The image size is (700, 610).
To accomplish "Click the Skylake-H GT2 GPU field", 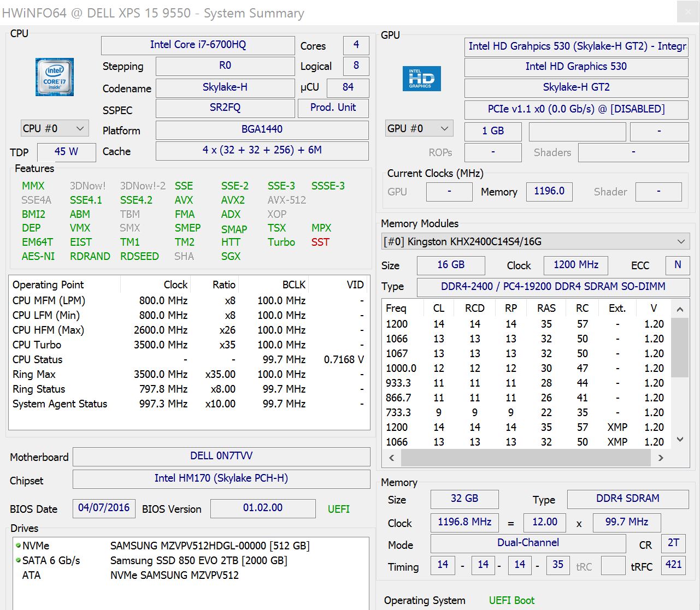I will tap(577, 88).
